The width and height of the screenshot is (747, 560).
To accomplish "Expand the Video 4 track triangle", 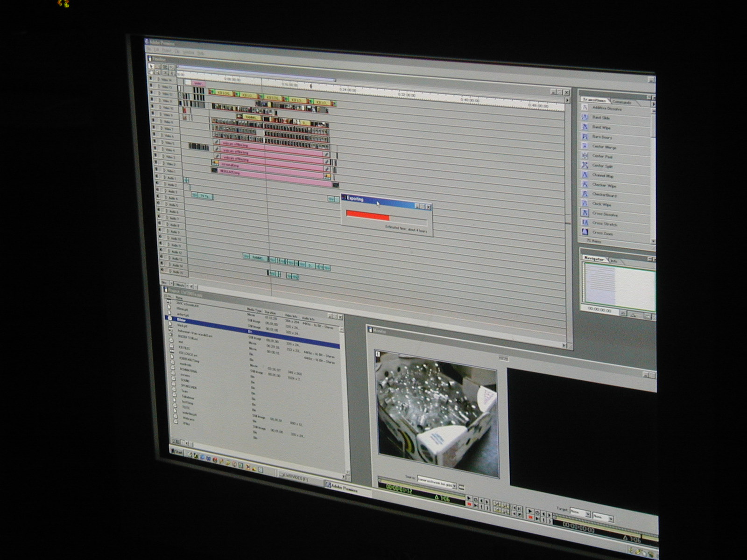I will (163, 149).
